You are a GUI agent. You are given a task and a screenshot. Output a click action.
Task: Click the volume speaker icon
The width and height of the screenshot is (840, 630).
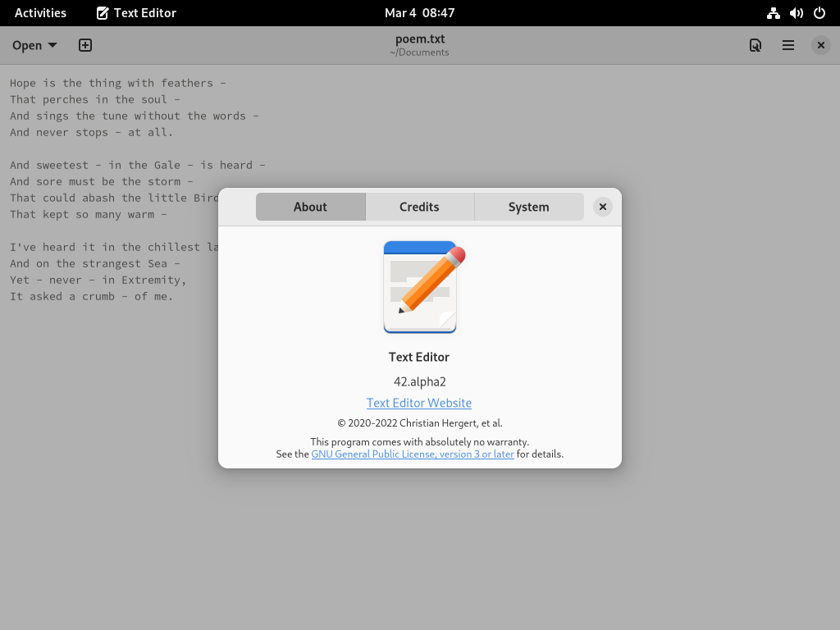coord(796,13)
